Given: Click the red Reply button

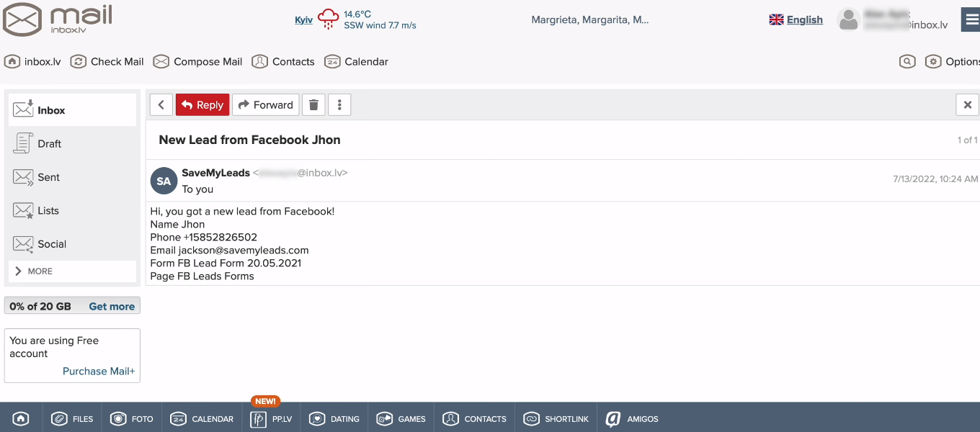Looking at the screenshot, I should 202,105.
